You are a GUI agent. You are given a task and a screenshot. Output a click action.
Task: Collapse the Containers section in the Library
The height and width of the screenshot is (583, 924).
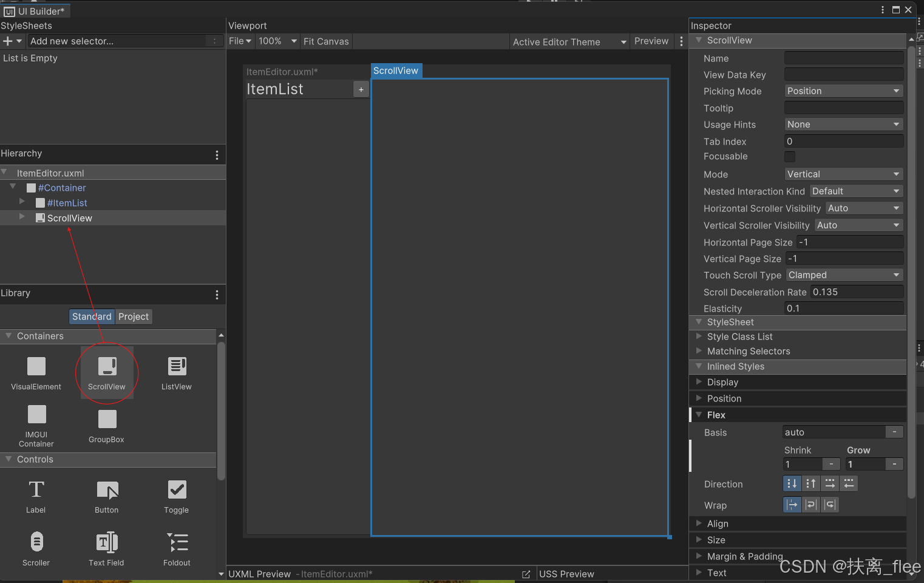click(x=8, y=336)
